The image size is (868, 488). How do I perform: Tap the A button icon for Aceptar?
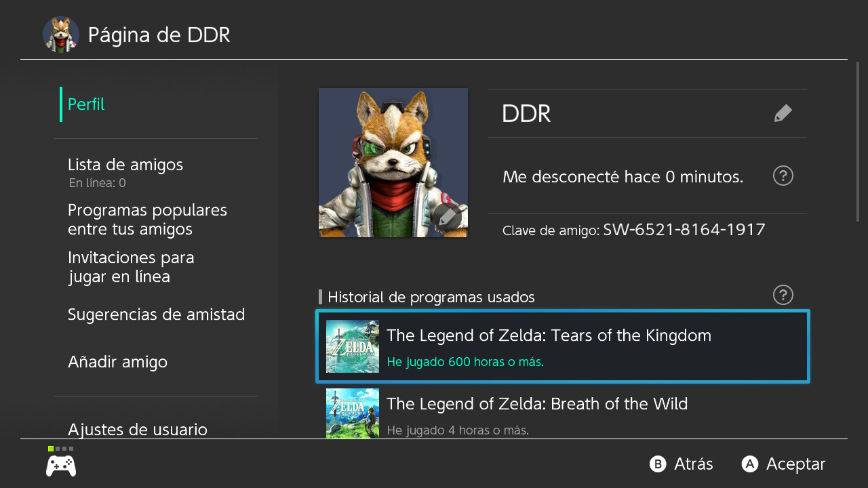click(x=749, y=464)
